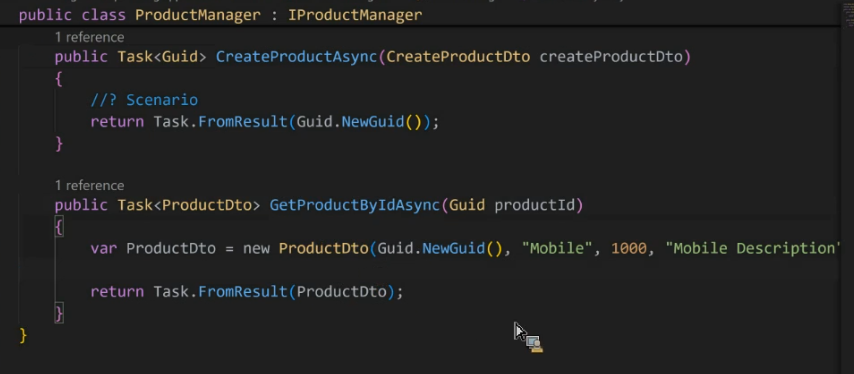Image resolution: width=854 pixels, height=374 pixels.
Task: Click the CreateProductAsync method name
Action: [x=297, y=57]
